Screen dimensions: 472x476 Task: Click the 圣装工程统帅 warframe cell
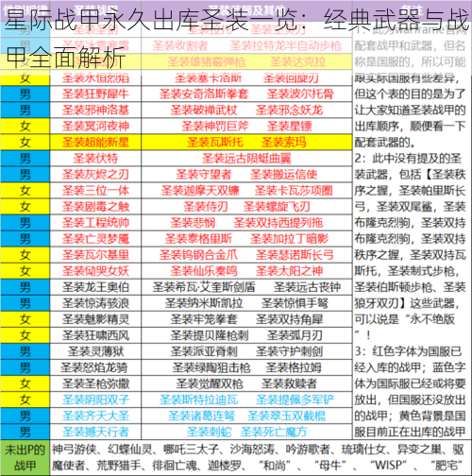(95, 223)
